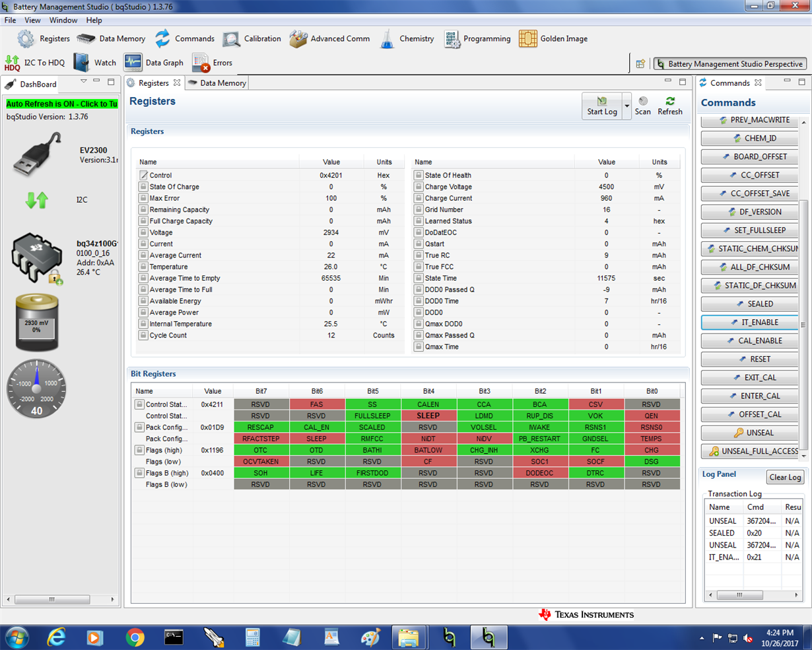
Task: Close the Registers tab
Action: coord(177,83)
